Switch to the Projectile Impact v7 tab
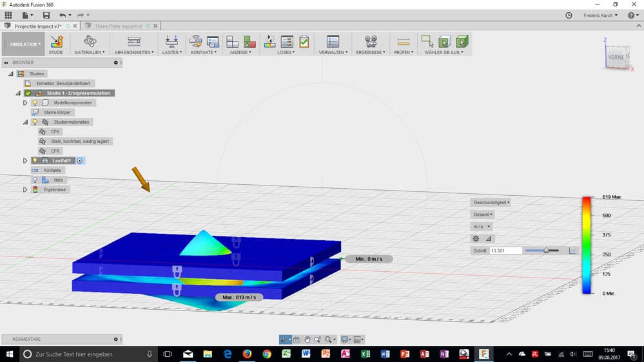The height and width of the screenshot is (362, 644). [38, 26]
